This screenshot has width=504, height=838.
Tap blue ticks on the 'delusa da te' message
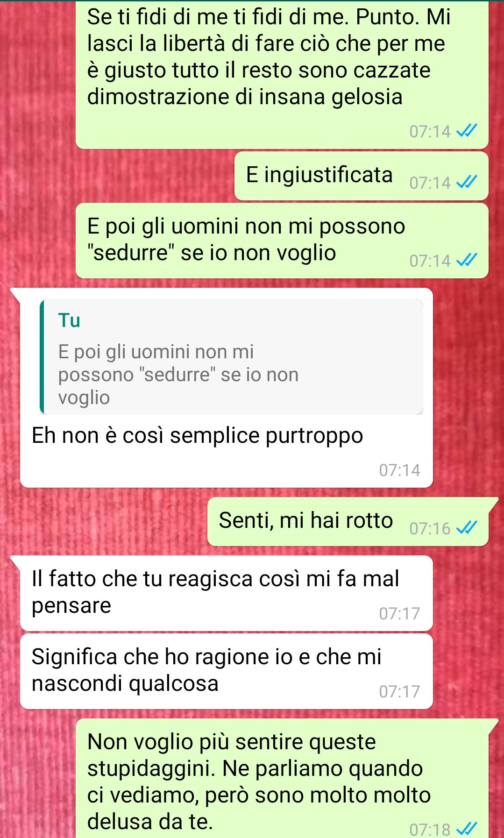point(466,829)
